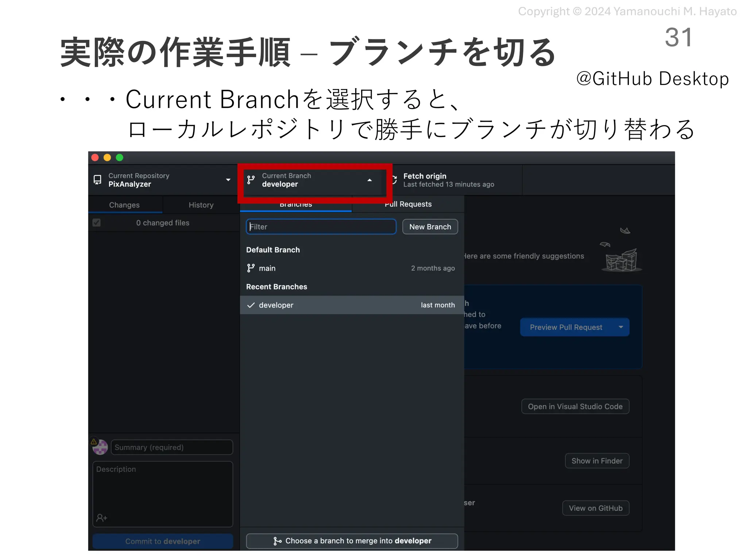Click Show in Finder

[x=597, y=461]
